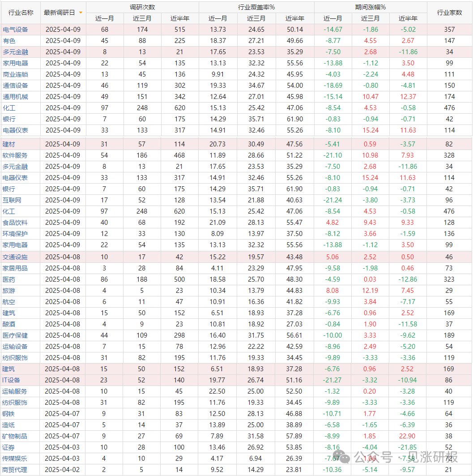473x476 pixels.
Task: Open the 软件服务 industry link
Action: pyautogui.click(x=15, y=155)
